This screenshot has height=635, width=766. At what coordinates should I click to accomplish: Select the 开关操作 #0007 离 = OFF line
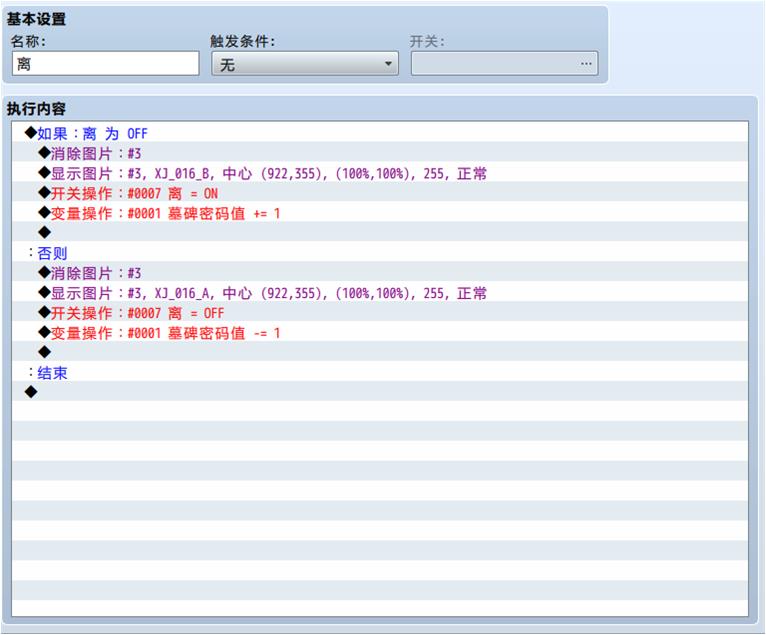pos(380,313)
